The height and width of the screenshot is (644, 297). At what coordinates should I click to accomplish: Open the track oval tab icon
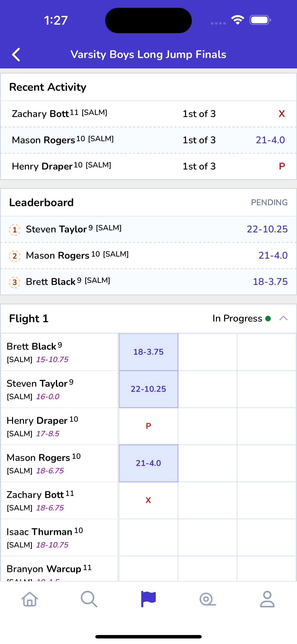[x=208, y=599]
